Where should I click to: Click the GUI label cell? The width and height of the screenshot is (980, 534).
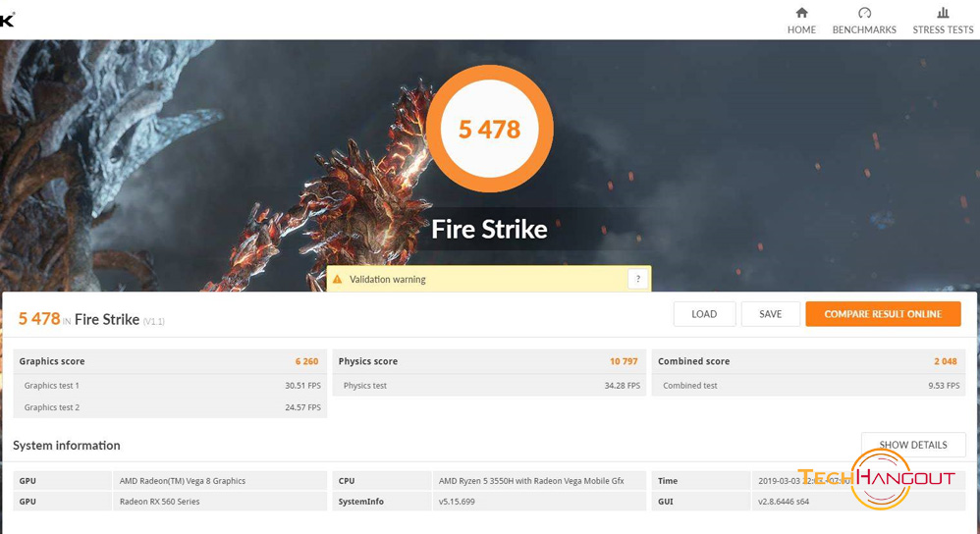(x=700, y=502)
